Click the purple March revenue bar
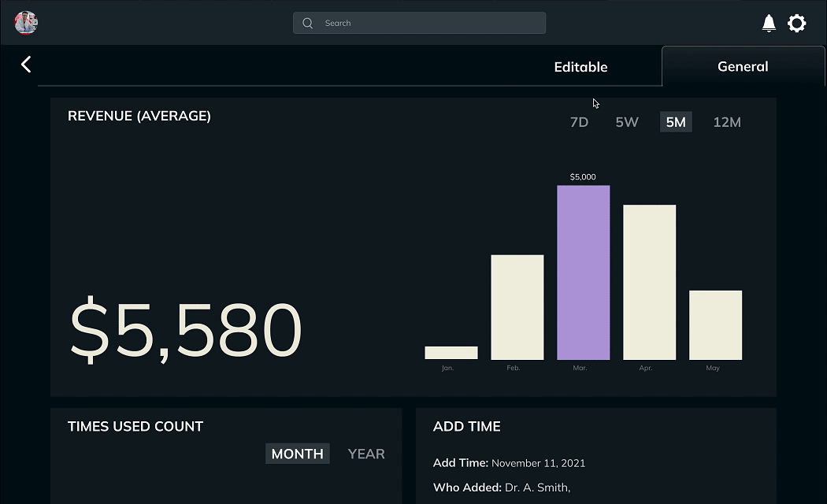The width and height of the screenshot is (827, 504). 584,272
